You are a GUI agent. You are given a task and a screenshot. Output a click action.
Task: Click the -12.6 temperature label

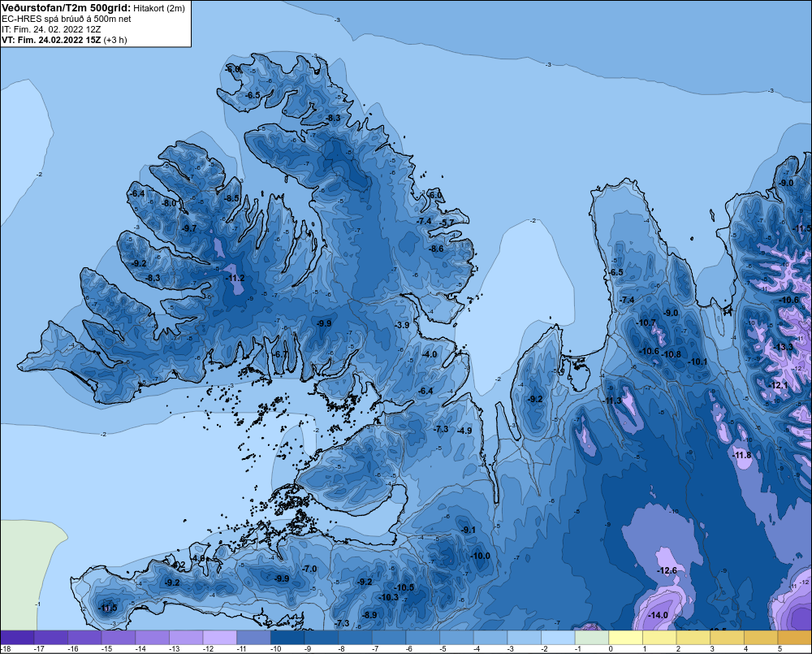pyautogui.click(x=667, y=570)
